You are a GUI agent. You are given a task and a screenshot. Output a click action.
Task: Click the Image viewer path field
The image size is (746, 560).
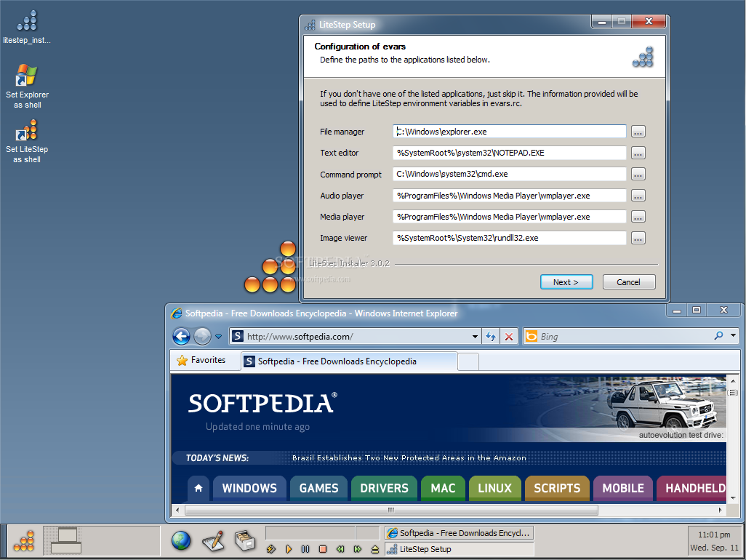(510, 238)
